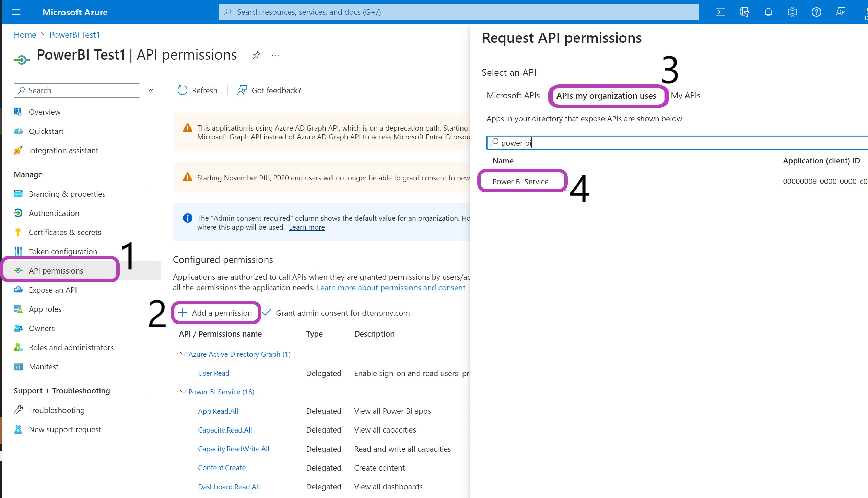The height and width of the screenshot is (498, 868).
Task: Open the Content.Create permission
Action: tap(222, 468)
